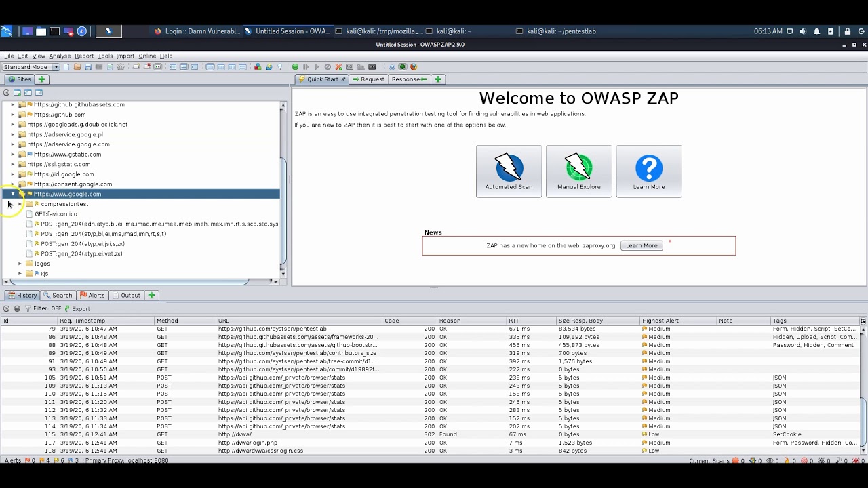Toggle the green HUD enable button in toolbar
The width and height of the screenshot is (868, 488).
point(403,67)
